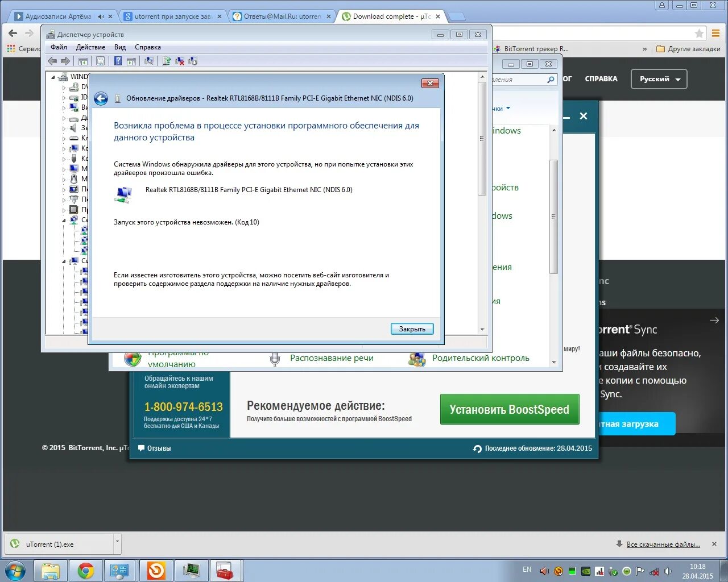This screenshot has width=728, height=582.
Task: Open Chrome new tab button
Action: point(456,16)
